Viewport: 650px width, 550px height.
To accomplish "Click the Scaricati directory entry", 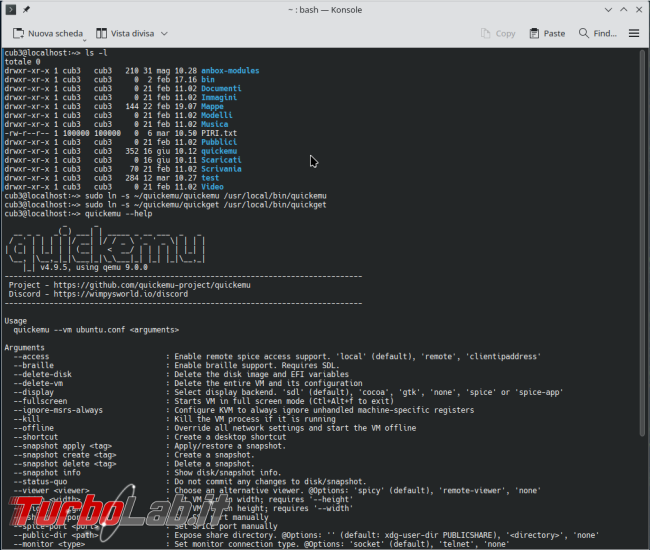I will pyautogui.click(x=221, y=160).
